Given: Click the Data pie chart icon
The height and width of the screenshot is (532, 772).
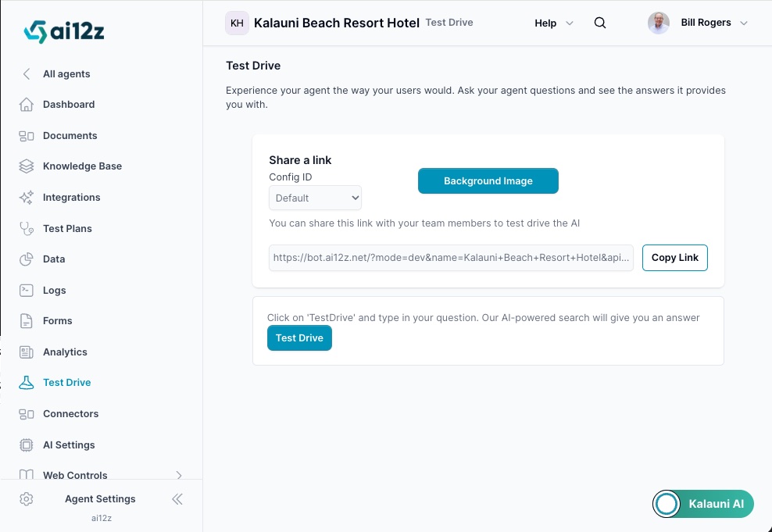Looking at the screenshot, I should [27, 259].
